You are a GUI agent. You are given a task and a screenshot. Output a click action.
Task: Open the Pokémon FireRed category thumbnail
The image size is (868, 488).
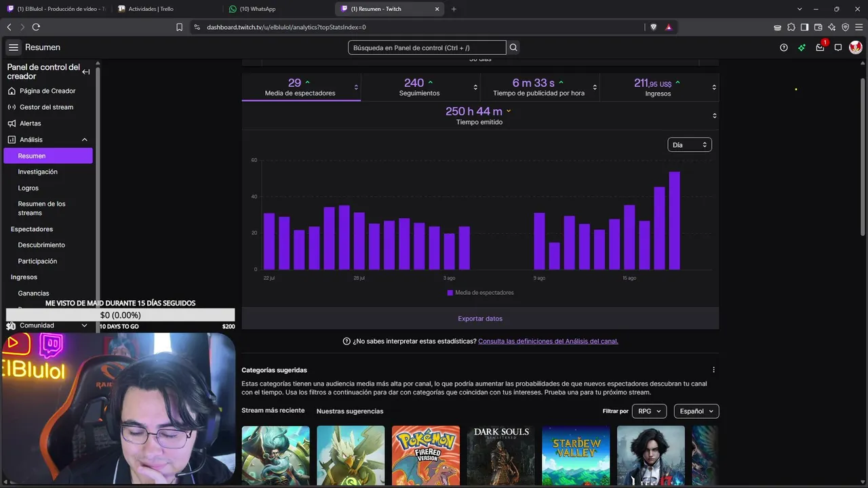click(x=425, y=455)
